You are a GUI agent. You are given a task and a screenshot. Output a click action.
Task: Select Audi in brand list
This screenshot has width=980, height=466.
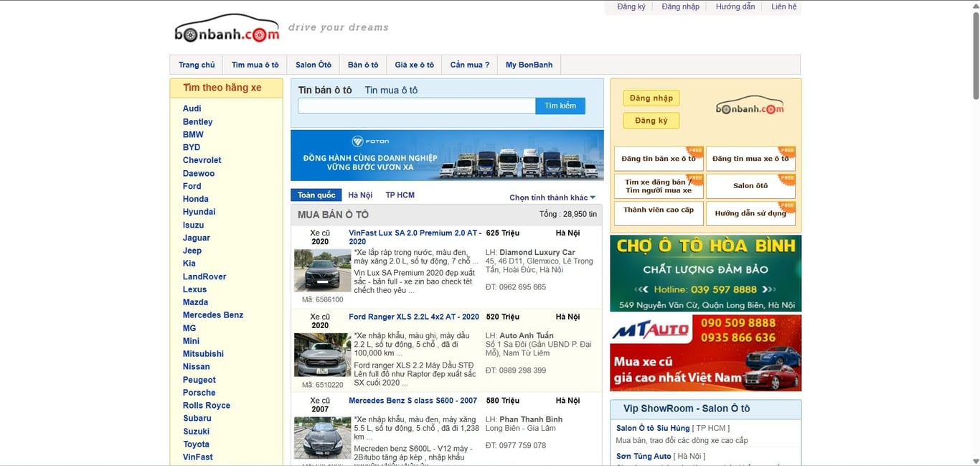pyautogui.click(x=192, y=108)
